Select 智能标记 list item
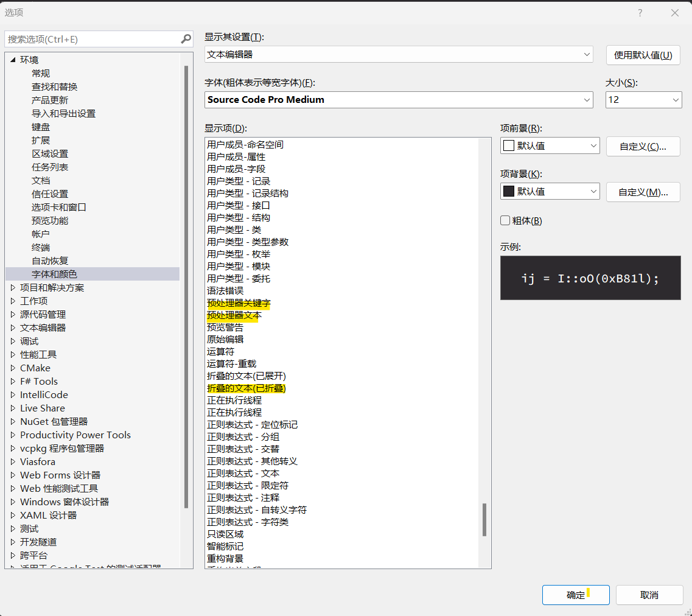Screen dimensions: 692x616 (225, 546)
